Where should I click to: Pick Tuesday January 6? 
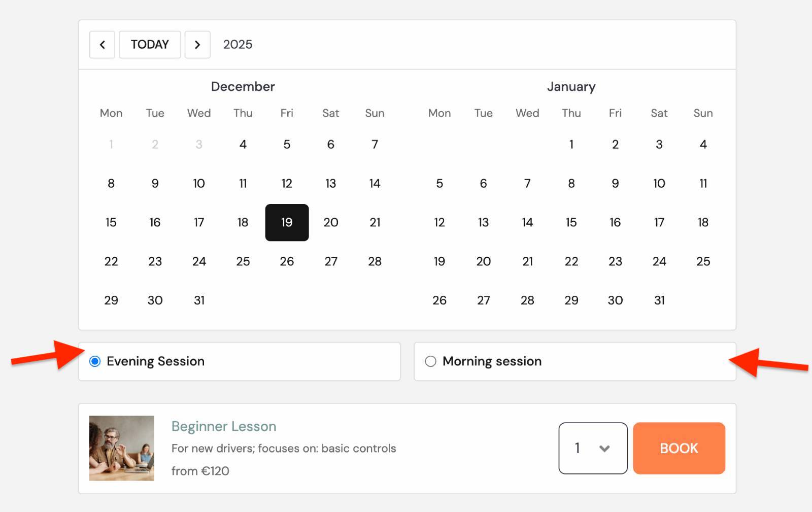[x=483, y=183]
